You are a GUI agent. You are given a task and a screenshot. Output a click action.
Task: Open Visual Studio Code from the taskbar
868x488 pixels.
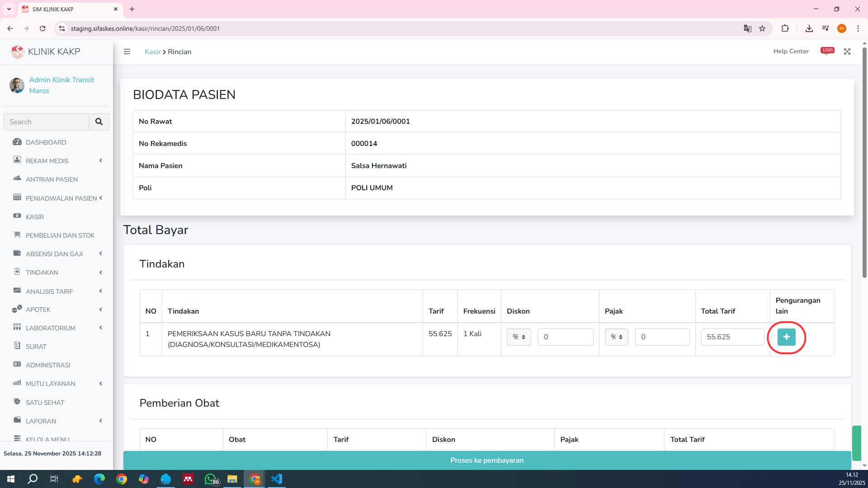click(277, 479)
